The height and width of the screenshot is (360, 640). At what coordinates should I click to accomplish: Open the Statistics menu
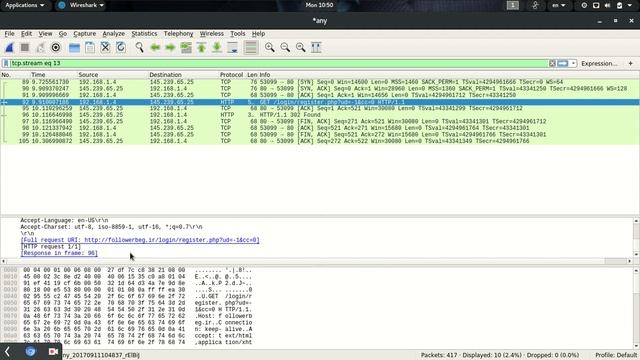[x=144, y=33]
